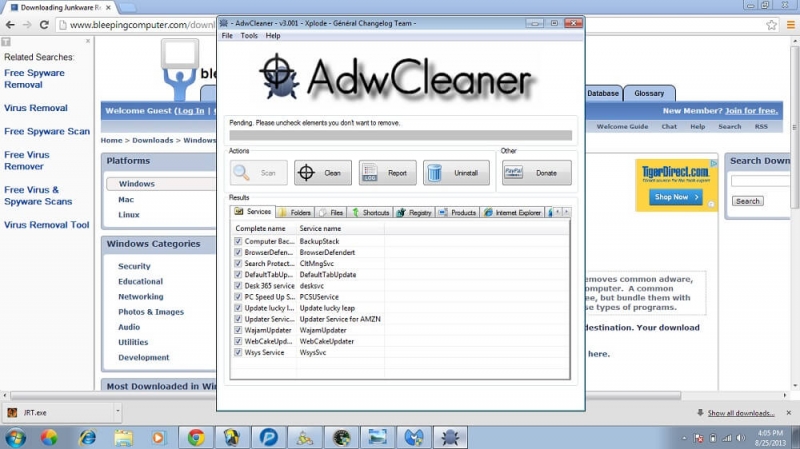Switch to the Shortcuts results tab
The height and width of the screenshot is (449, 800).
coord(371,212)
